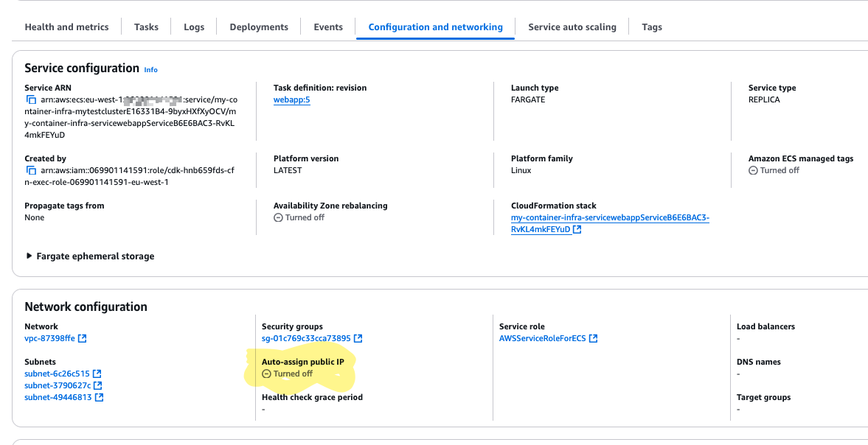This screenshot has height=445, width=868.
Task: Click external link icon beside AWSServiceRoleForECS
Action: point(593,339)
